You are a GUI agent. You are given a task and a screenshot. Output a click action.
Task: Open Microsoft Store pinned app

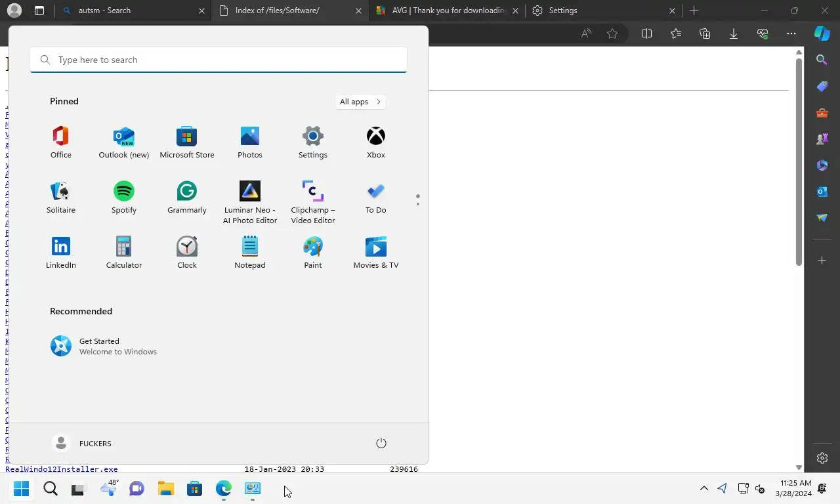(187, 142)
